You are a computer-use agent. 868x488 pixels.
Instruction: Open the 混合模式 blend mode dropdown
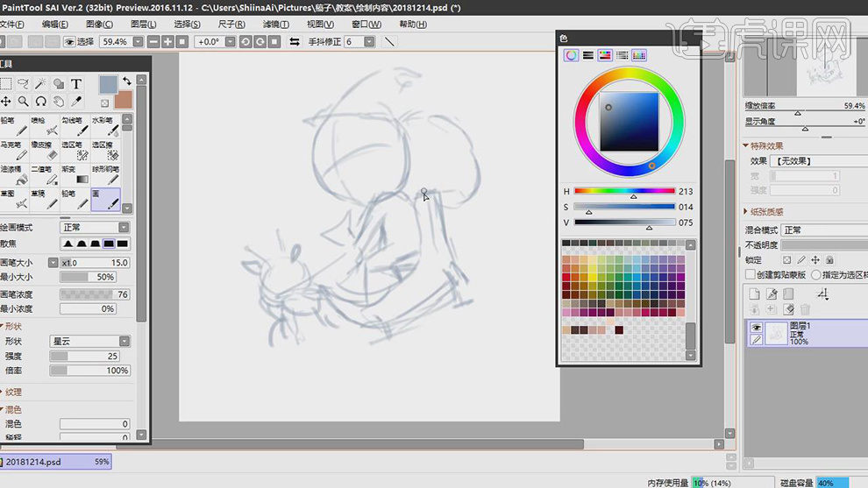point(825,230)
